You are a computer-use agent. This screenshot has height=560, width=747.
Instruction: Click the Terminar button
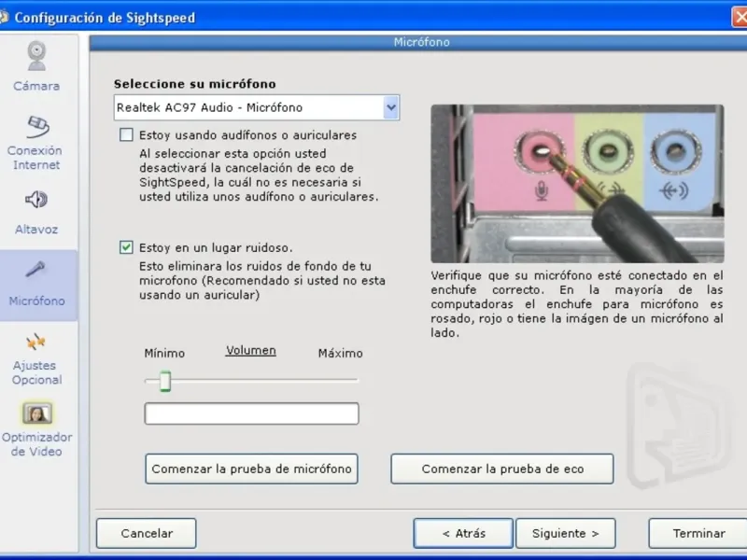pos(698,533)
